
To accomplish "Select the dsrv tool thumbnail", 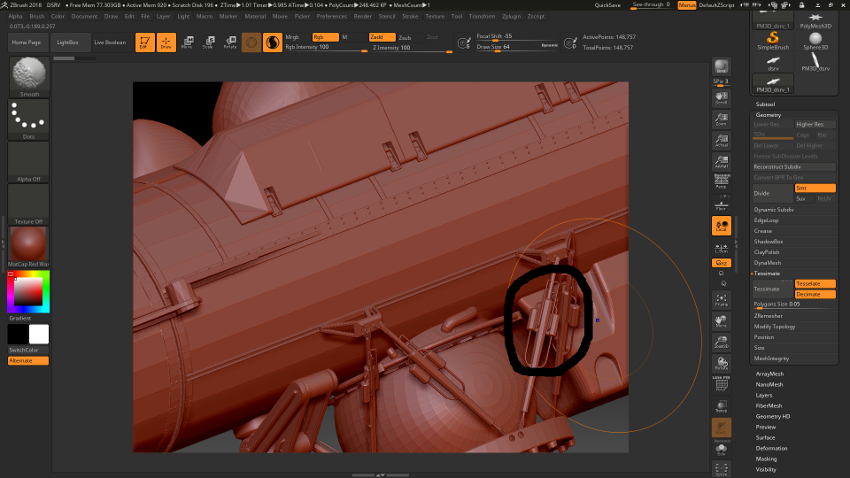I will [773, 63].
